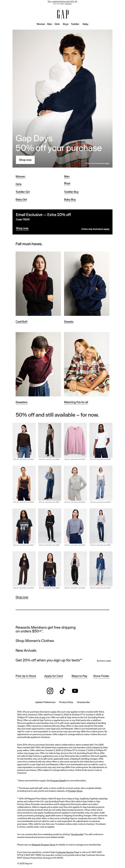Screen dimensions: 125x868
Task: Click the navy hoodie Sweats photo
Action: 87,283
